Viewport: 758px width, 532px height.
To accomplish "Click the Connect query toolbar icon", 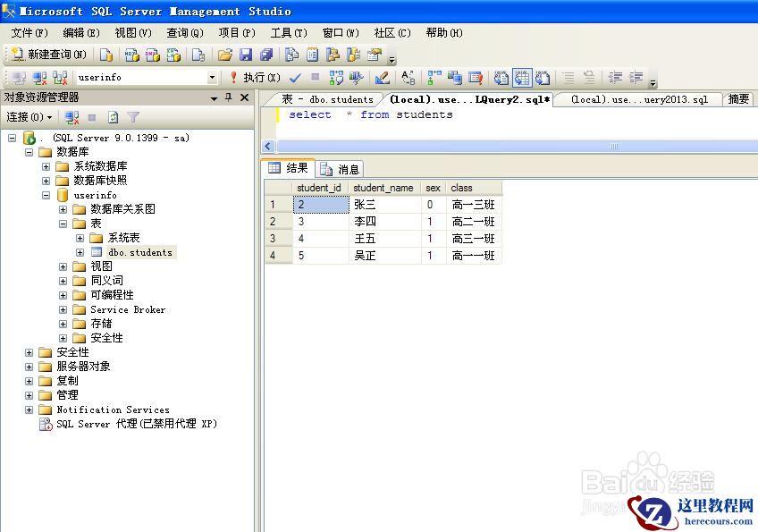I will point(19,78).
